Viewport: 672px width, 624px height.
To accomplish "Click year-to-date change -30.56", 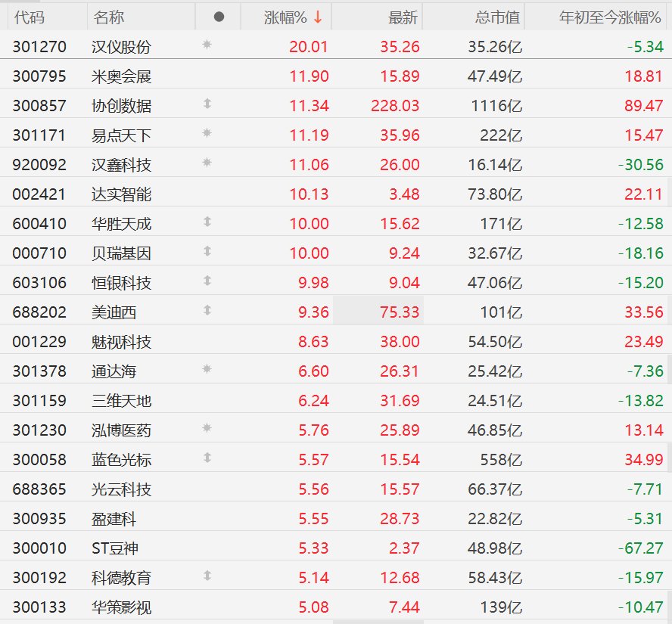I will point(641,165).
